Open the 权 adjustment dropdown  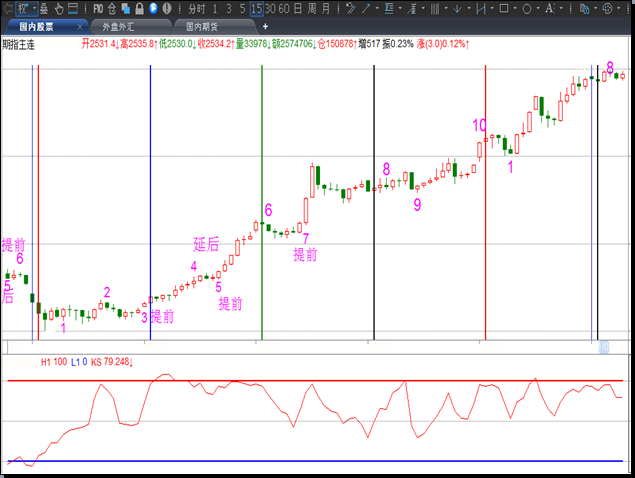[23, 8]
